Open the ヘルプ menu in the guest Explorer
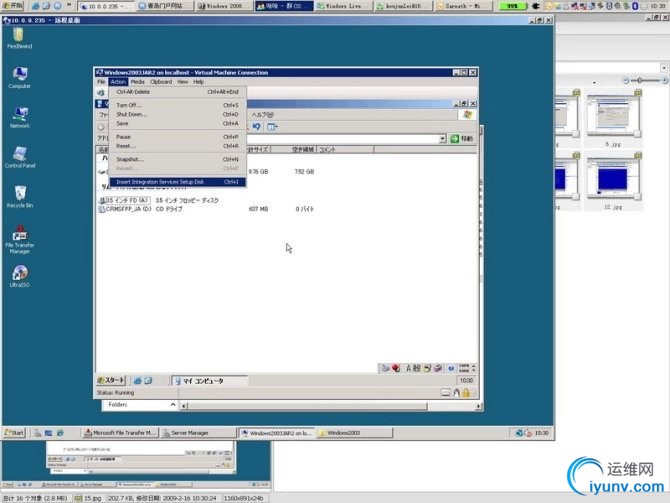 click(262, 115)
